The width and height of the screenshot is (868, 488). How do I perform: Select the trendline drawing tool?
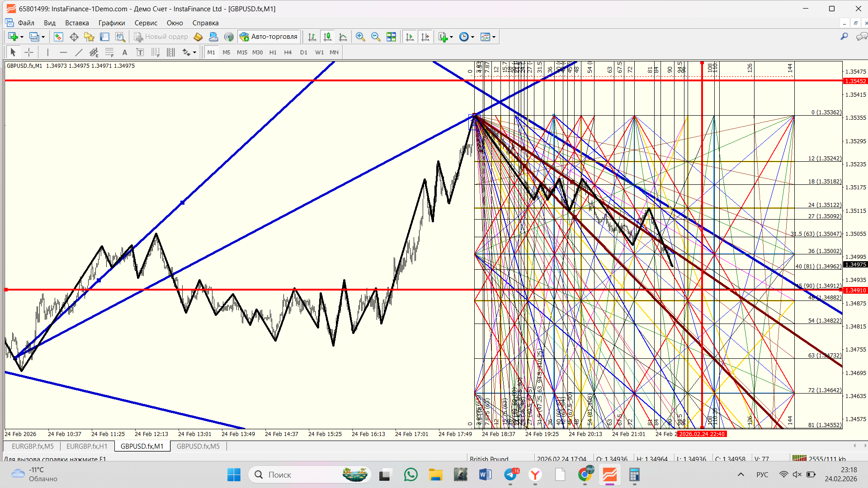(x=78, y=52)
